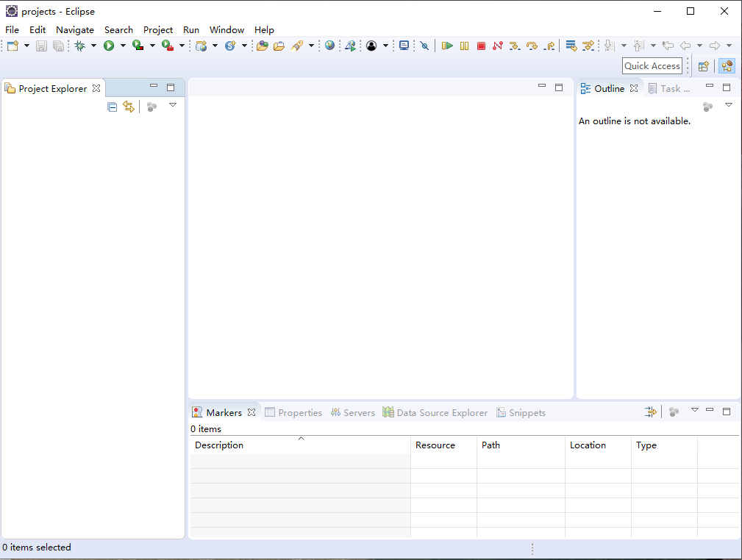Image resolution: width=742 pixels, height=560 pixels.
Task: Switch to the Servers tab
Action: [x=353, y=412]
